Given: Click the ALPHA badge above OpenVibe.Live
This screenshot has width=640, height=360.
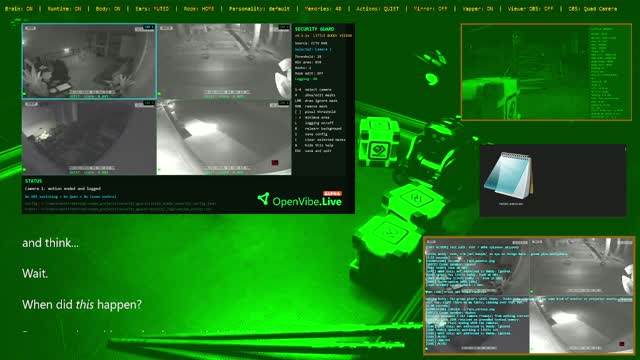Looking at the screenshot, I should [x=332, y=193].
